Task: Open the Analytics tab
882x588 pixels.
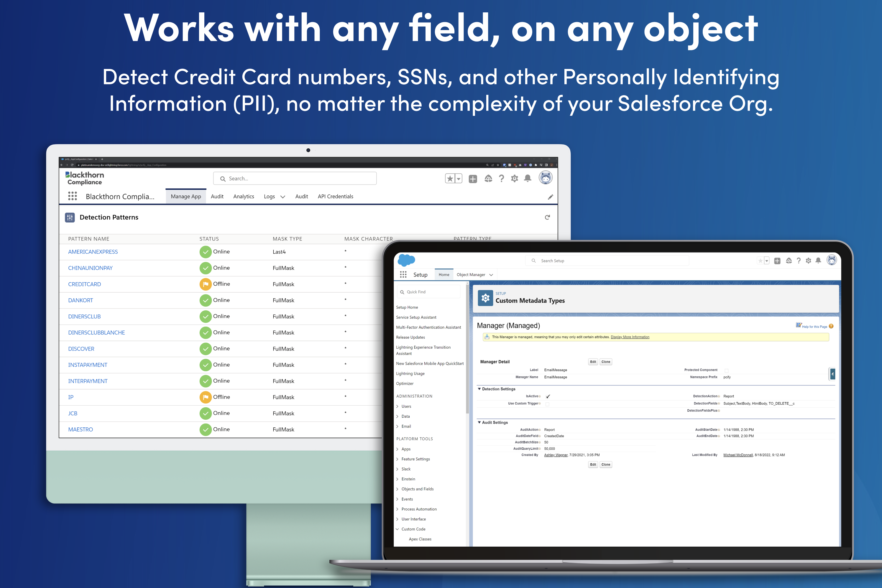Action: click(244, 197)
